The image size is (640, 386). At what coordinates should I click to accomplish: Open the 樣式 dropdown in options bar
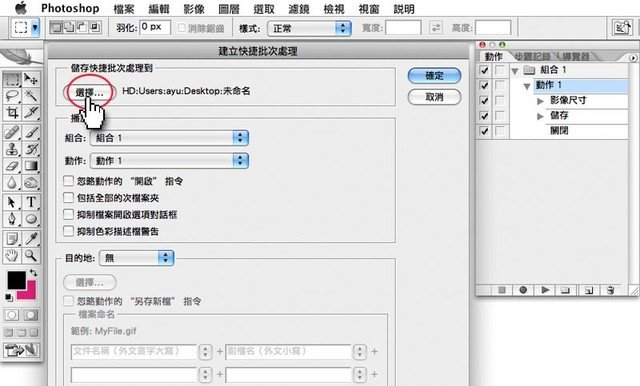click(309, 28)
